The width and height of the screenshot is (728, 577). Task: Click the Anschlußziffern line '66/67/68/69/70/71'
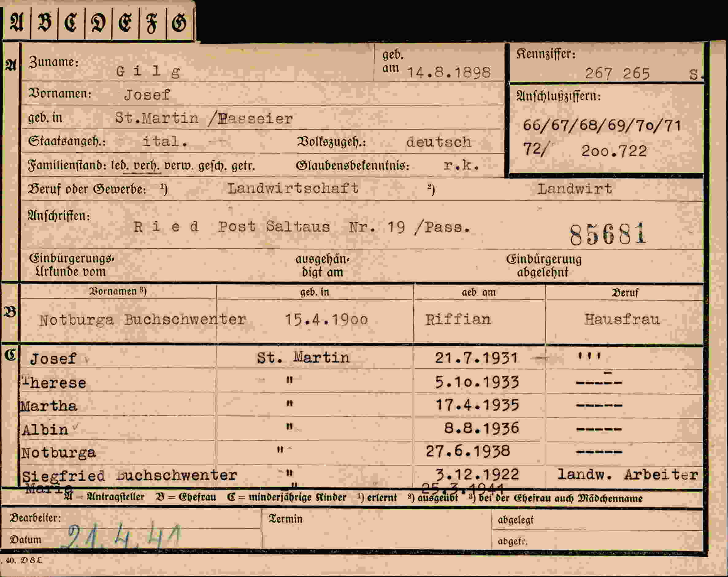click(602, 126)
